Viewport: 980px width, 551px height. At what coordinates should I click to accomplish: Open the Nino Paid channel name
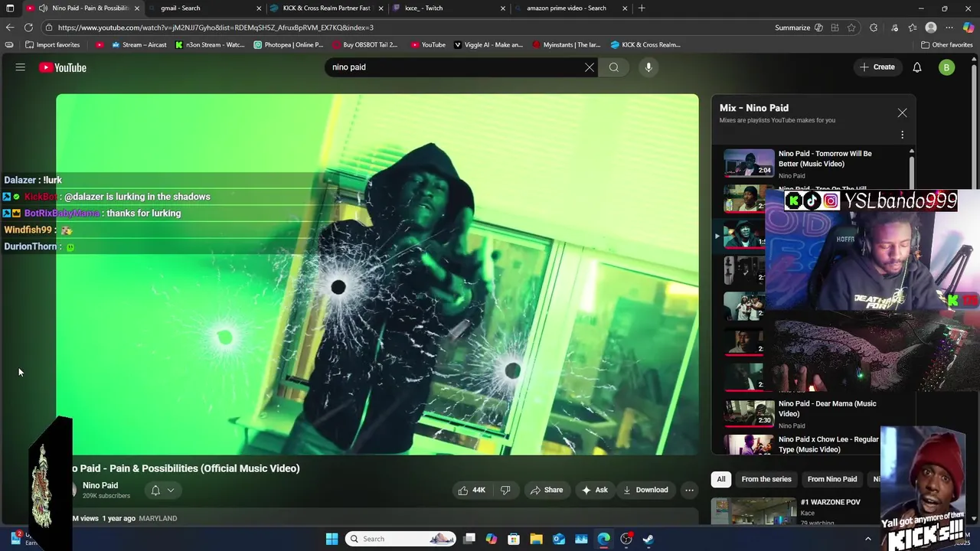[x=100, y=485]
